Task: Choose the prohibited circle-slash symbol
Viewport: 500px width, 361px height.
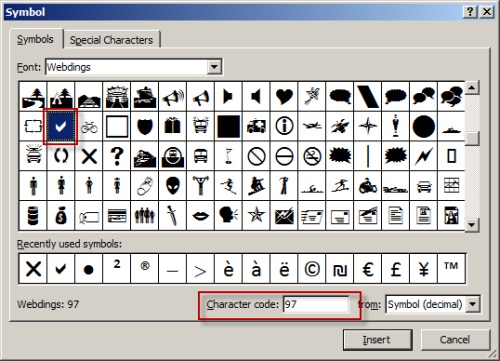Action: tap(256, 156)
